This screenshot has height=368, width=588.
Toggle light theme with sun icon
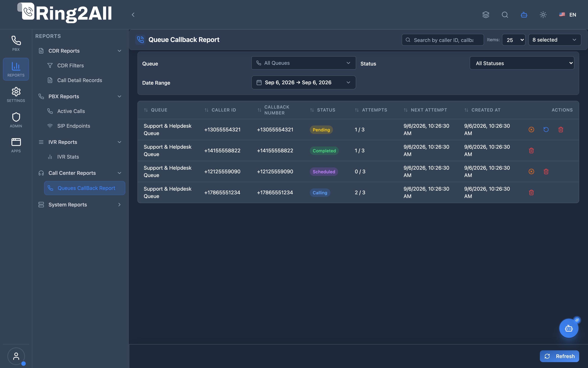coord(543,15)
